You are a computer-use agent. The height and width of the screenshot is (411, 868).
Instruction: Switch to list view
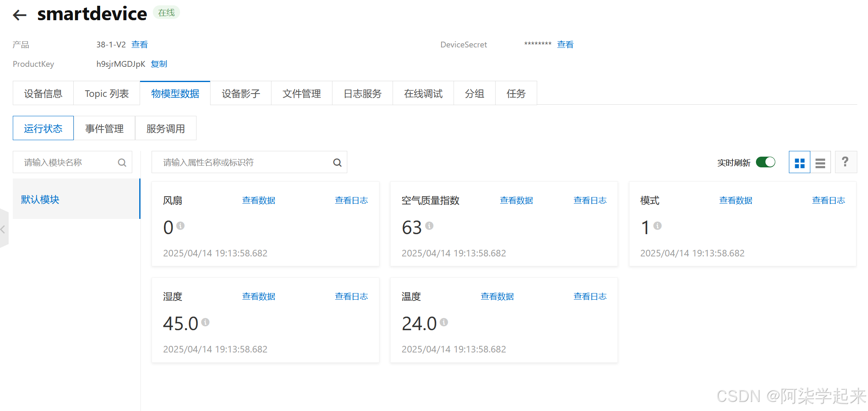tap(820, 162)
